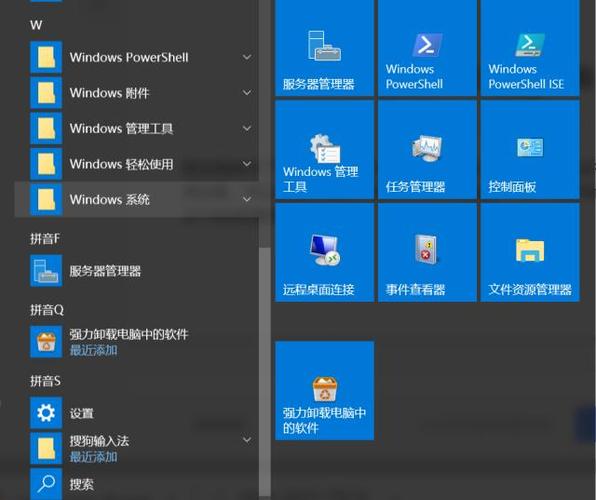Launch the Windows PowerShell ISE tile
This screenshot has height=500, width=596.
pos(530,48)
